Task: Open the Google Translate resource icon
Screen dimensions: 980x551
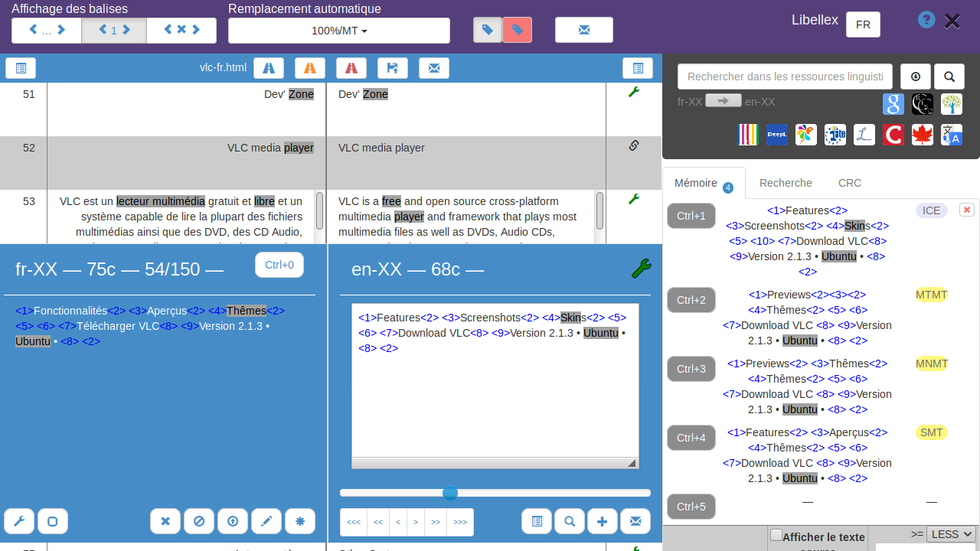Action: [952, 135]
